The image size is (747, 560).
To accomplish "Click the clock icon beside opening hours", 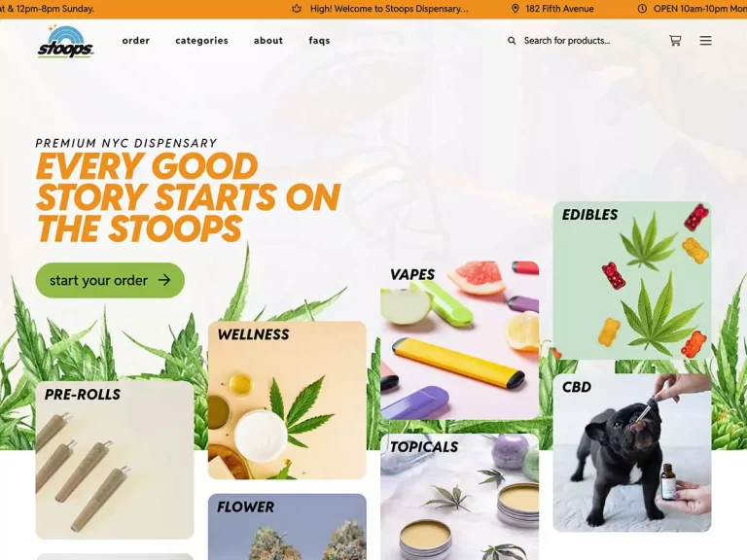I will [x=642, y=9].
